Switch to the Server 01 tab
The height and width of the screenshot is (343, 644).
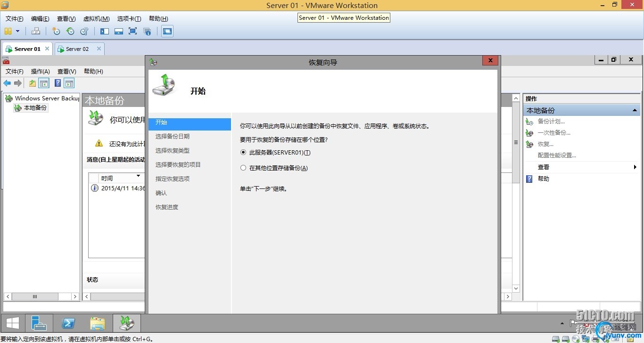point(27,49)
